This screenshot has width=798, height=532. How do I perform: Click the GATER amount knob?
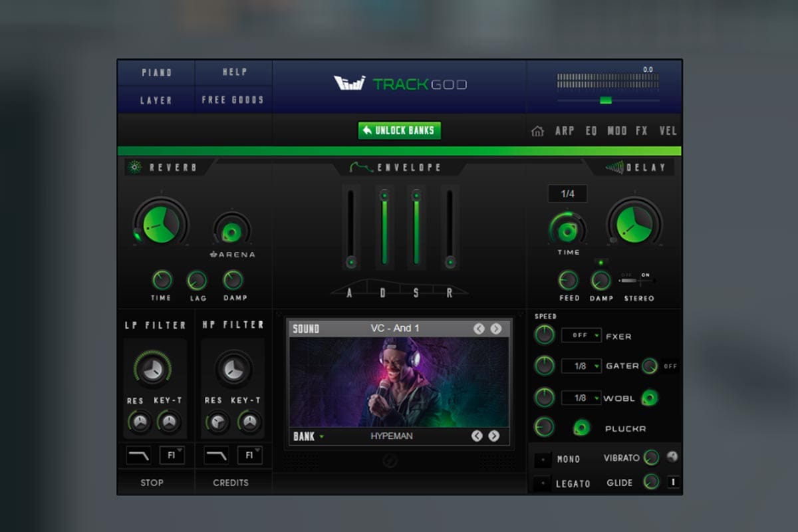650,366
